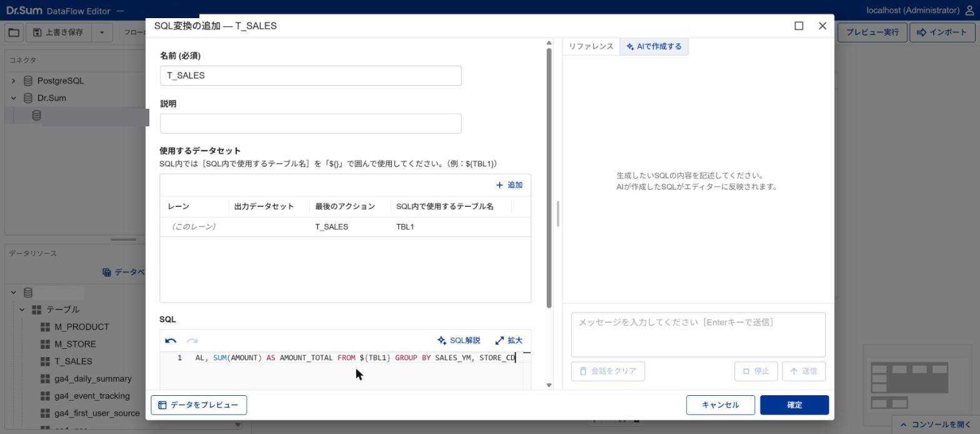Viewport: 980px width, 434px height.
Task: Click the panel splitter handle
Action: [x=557, y=214]
